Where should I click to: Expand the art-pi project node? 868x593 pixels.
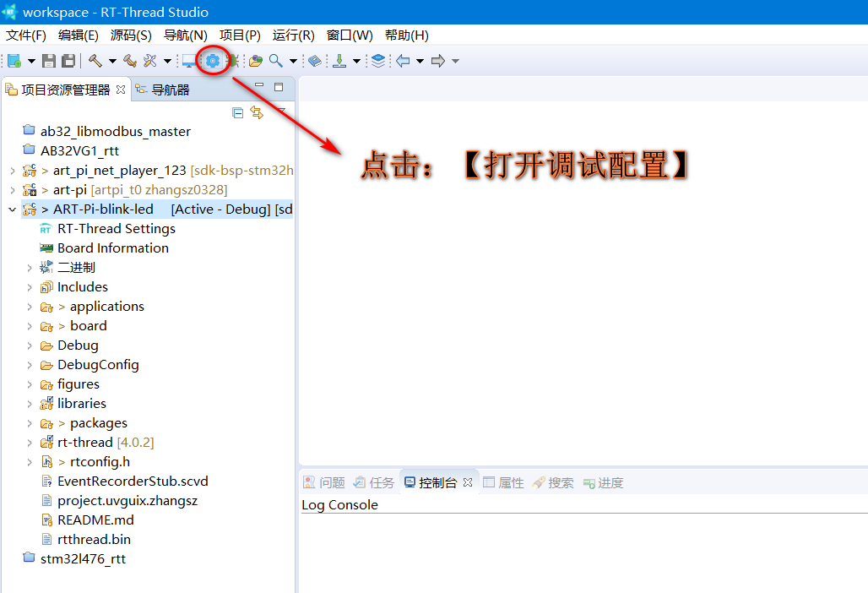tap(12, 190)
